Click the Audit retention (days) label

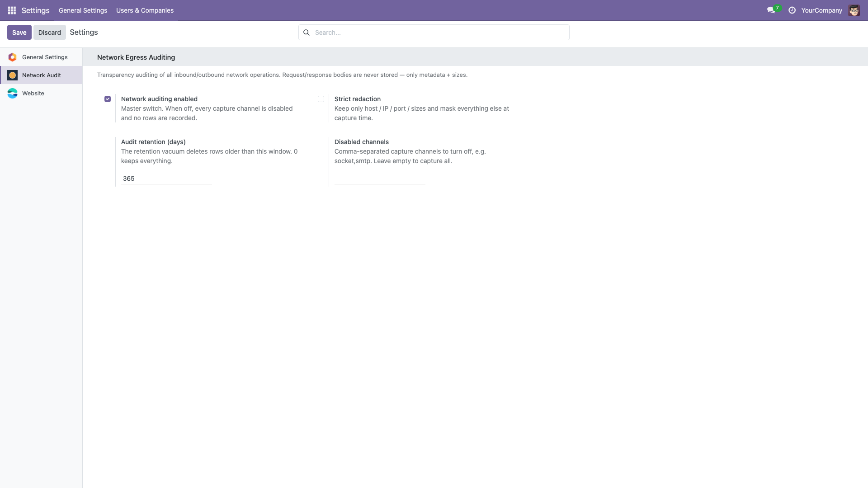click(153, 142)
